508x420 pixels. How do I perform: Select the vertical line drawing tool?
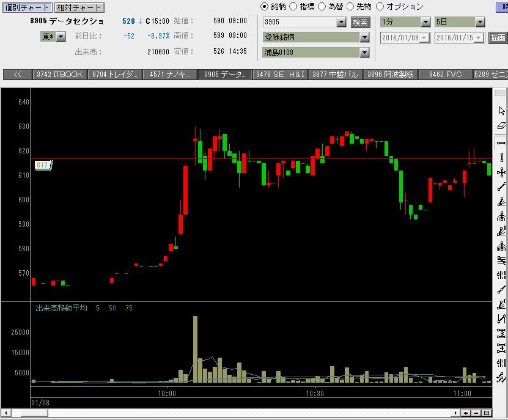coord(501,158)
